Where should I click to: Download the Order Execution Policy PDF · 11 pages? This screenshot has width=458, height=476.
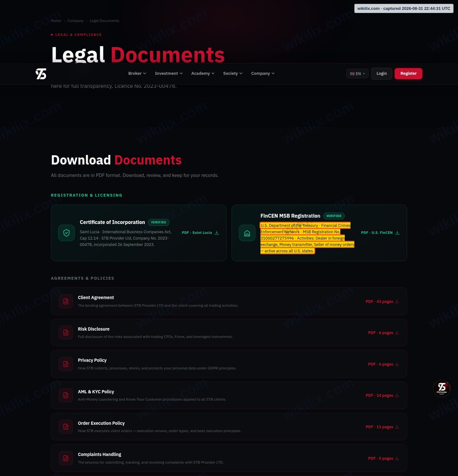point(382,427)
